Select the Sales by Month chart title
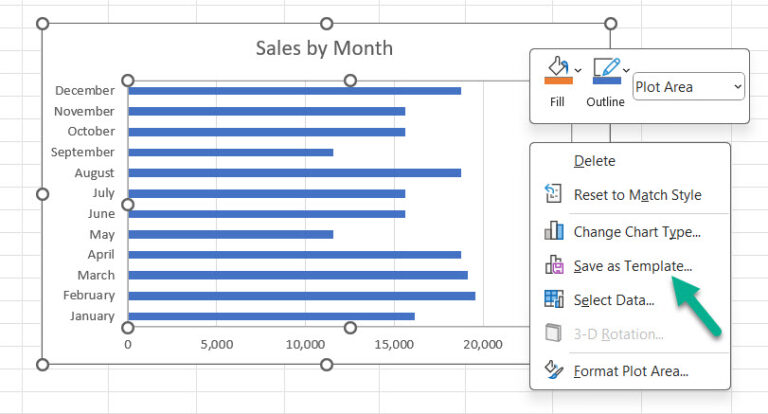This screenshot has height=414, width=768. (x=324, y=49)
